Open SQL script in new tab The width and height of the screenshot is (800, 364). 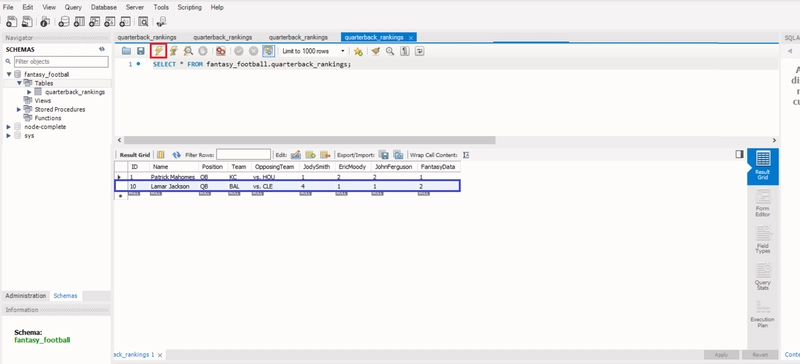(27, 21)
